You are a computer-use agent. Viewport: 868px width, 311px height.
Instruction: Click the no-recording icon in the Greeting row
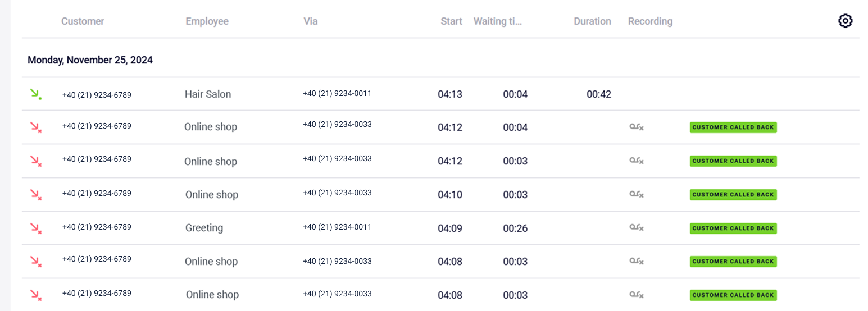[636, 228]
